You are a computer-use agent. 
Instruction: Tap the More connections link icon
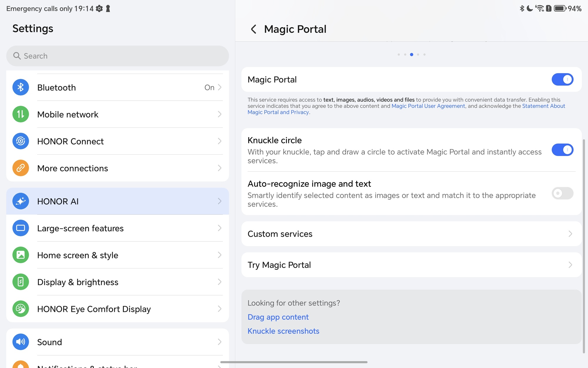click(21, 168)
